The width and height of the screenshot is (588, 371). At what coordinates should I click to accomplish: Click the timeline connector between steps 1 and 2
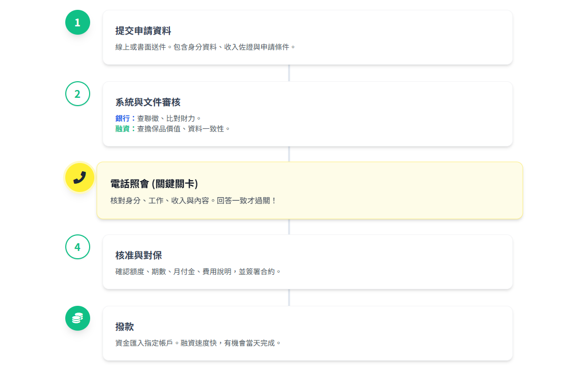tap(289, 73)
